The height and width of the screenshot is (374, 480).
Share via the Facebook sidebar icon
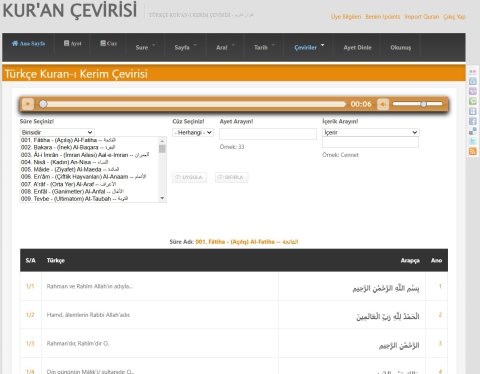click(472, 121)
